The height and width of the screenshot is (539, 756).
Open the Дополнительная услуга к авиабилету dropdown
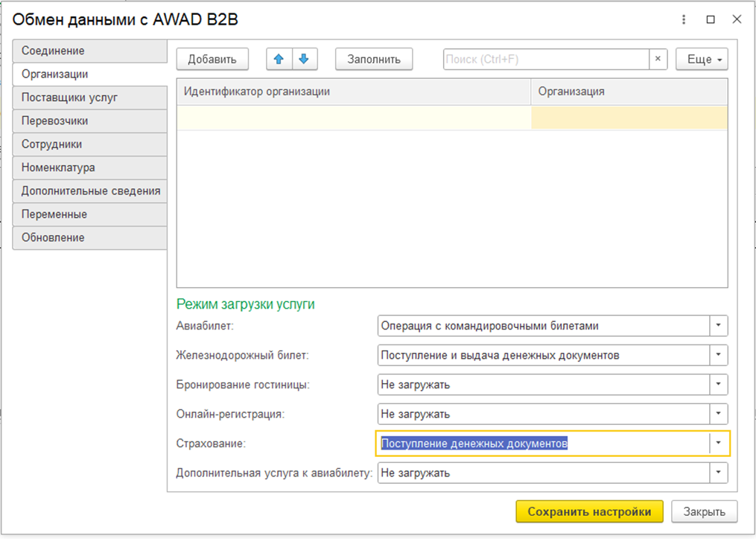(x=718, y=473)
